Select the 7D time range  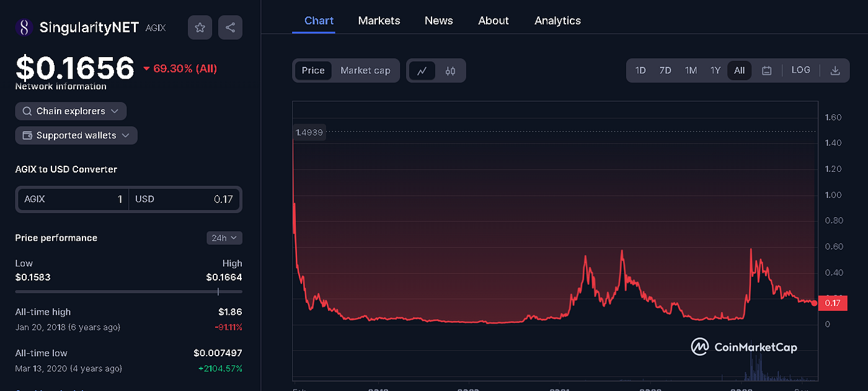point(665,70)
